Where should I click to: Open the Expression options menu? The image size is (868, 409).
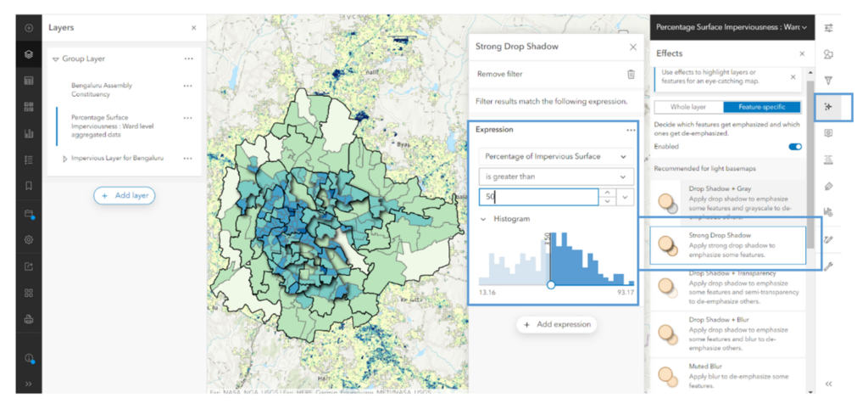tap(631, 130)
